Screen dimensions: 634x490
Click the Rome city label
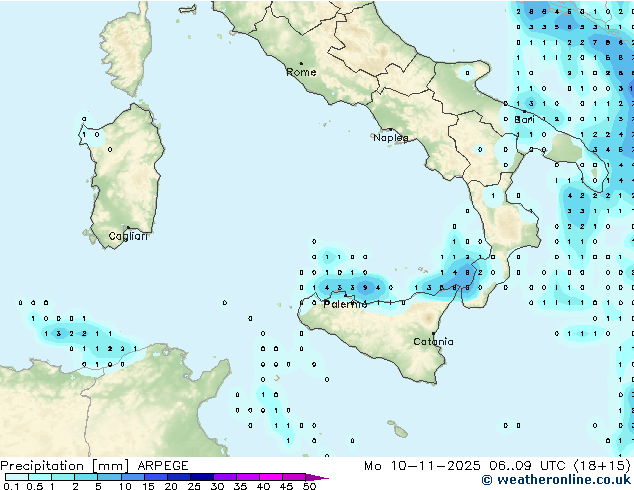pyautogui.click(x=301, y=73)
